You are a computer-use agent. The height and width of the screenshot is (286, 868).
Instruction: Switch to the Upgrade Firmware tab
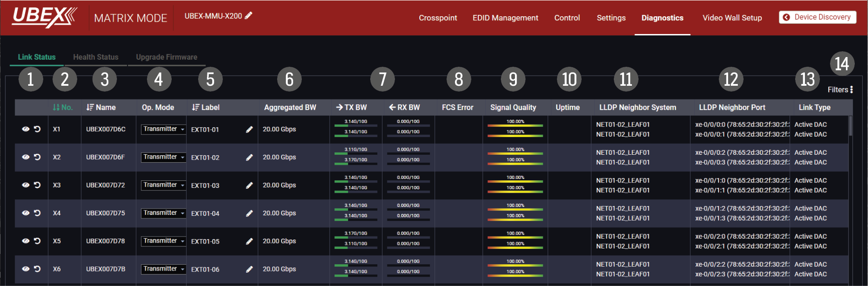click(x=166, y=57)
